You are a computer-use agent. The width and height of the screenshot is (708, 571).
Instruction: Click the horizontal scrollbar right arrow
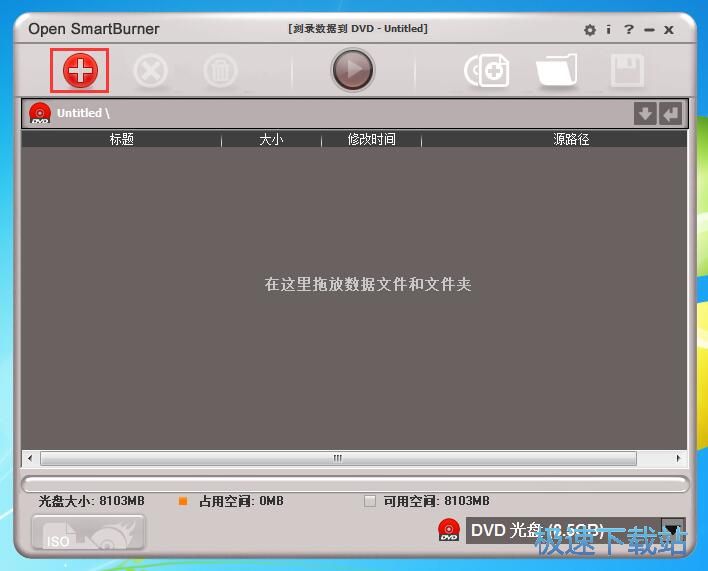[678, 458]
